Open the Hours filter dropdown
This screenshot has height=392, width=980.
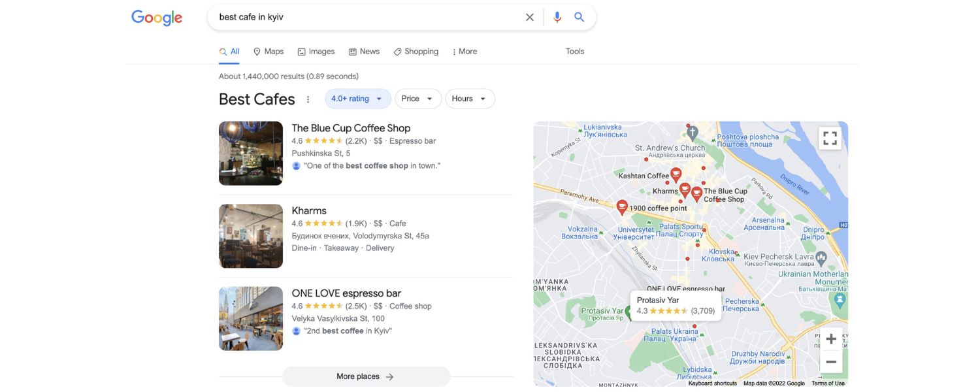click(470, 99)
